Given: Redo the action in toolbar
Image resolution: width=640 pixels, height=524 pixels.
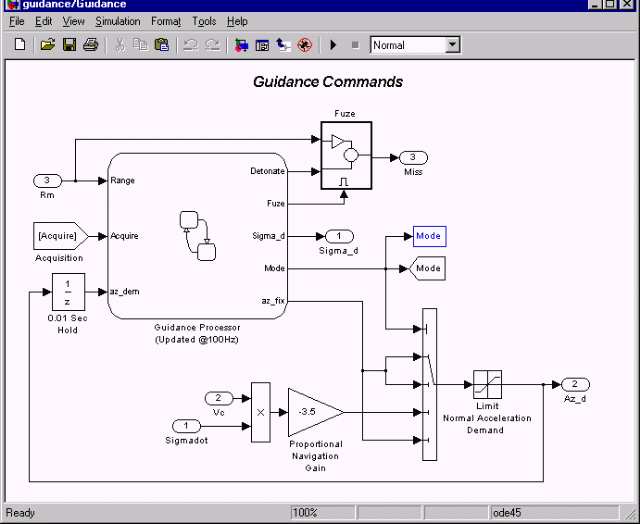Looking at the screenshot, I should 212,44.
